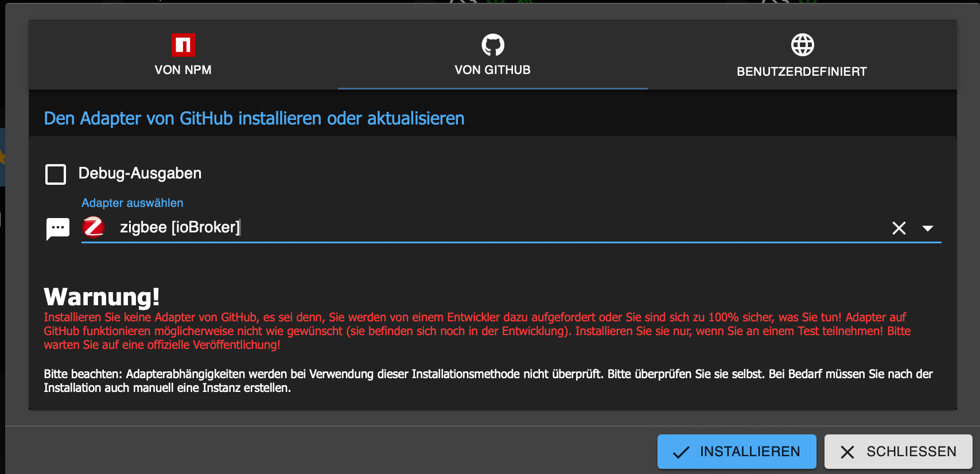Screen dimensions: 980x474
Task: Click the speech bubble message icon
Action: click(x=58, y=229)
